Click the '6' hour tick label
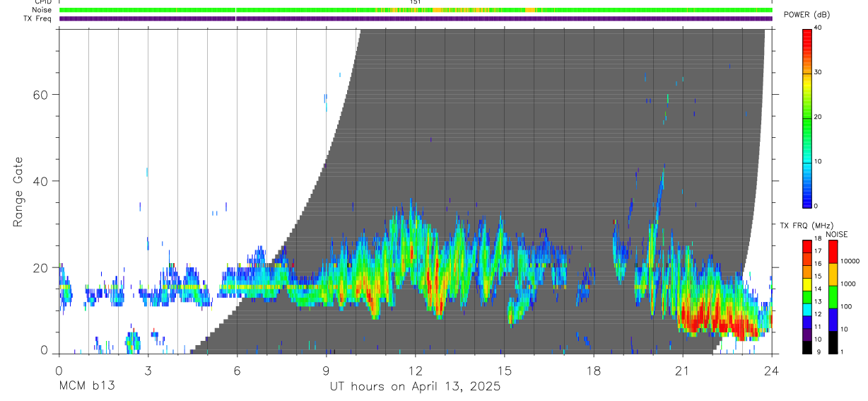The height and width of the screenshot is (401, 868). pyautogui.click(x=237, y=371)
